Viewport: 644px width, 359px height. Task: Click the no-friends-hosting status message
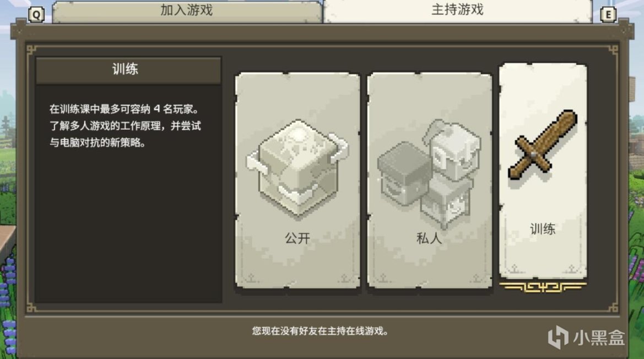coord(321,331)
